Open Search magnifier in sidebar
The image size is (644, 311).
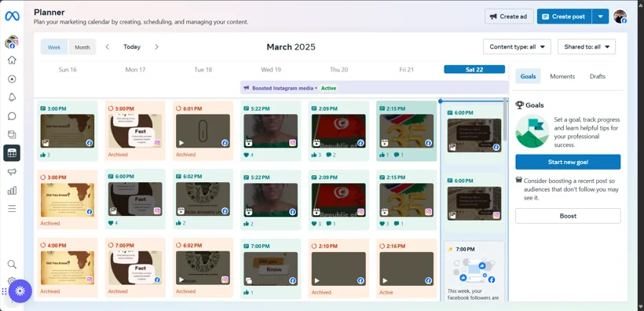12,264
